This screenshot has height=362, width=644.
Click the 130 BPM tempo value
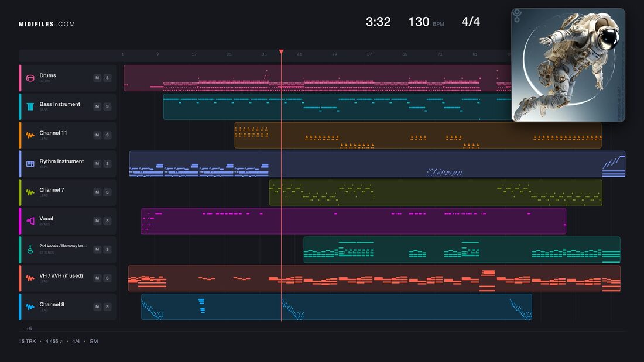(x=419, y=22)
